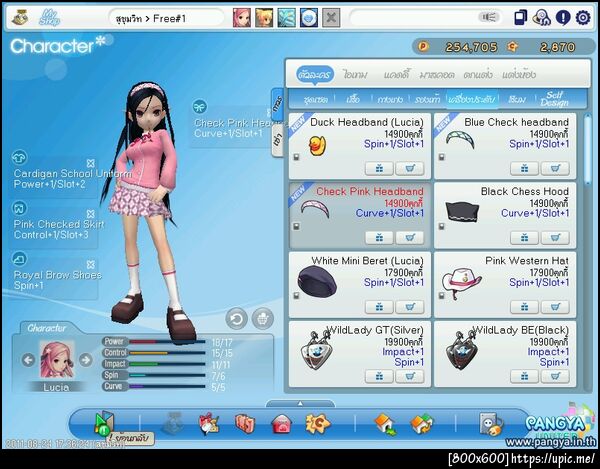Select the blonde caddie icon in top bar

tap(264, 18)
